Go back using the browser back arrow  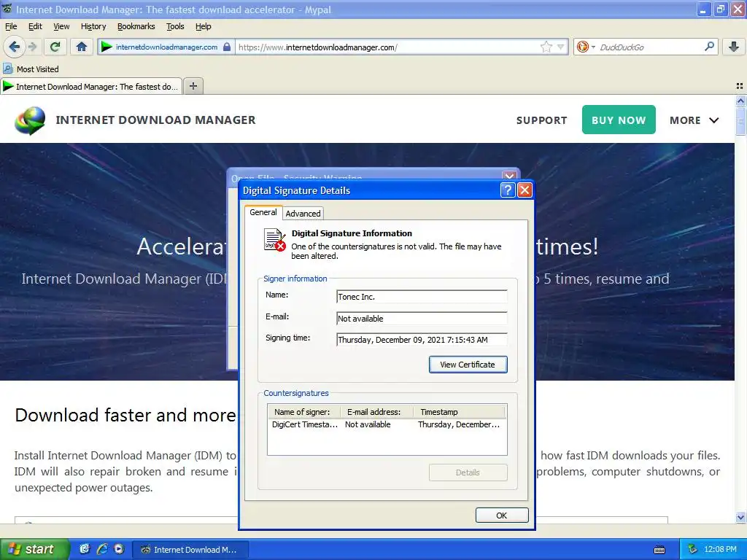pyautogui.click(x=13, y=47)
